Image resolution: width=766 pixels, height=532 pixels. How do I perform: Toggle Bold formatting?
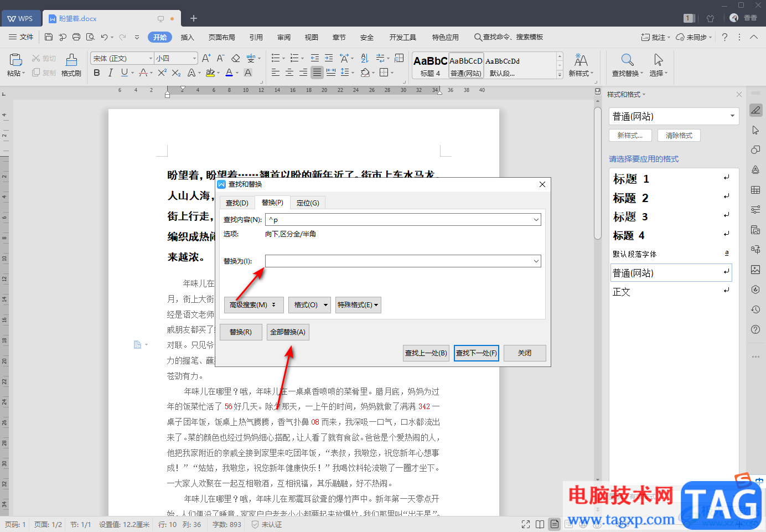(97, 73)
